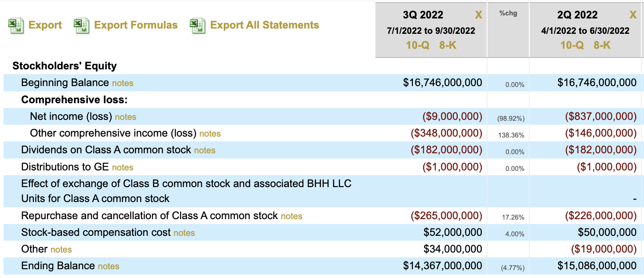Click the Export All Statements Excel icon
The height and width of the screenshot is (278, 644).
tap(197, 25)
